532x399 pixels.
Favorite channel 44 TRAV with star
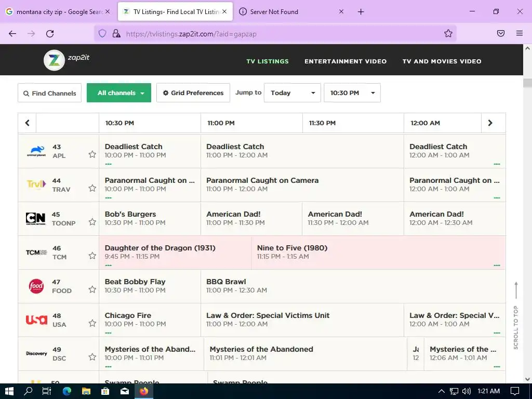[x=92, y=188]
